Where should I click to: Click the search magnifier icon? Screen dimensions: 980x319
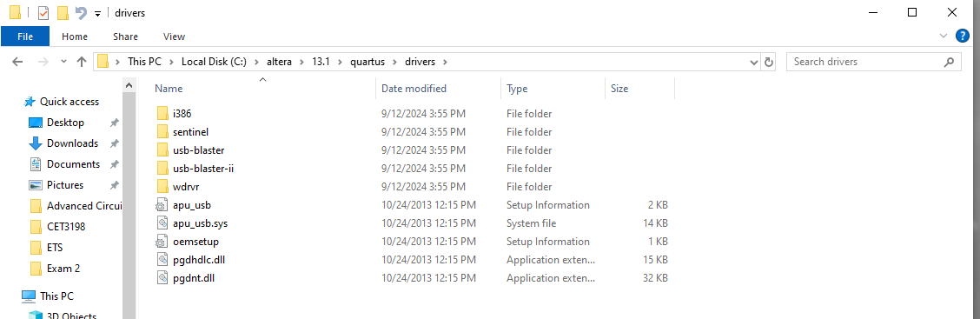click(x=949, y=62)
